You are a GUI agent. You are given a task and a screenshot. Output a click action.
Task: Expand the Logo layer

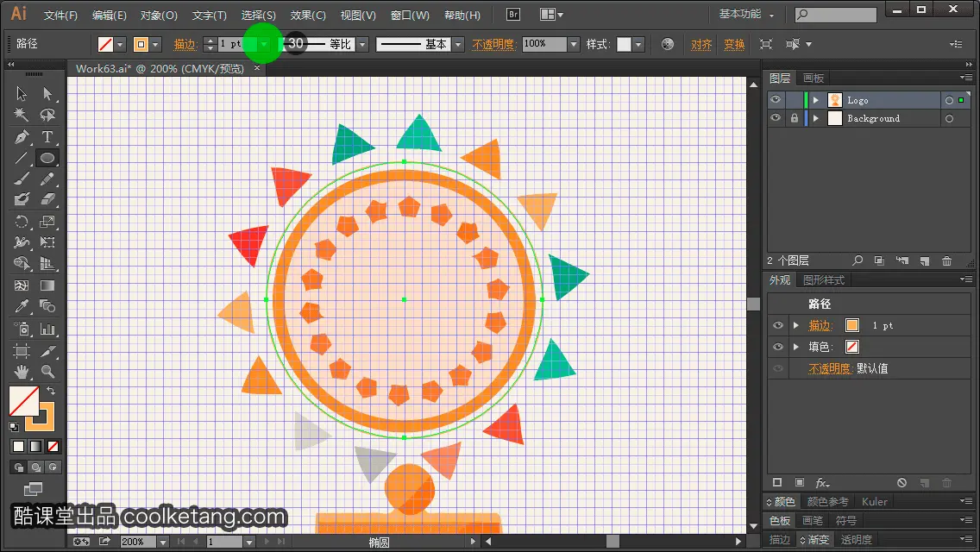[815, 100]
